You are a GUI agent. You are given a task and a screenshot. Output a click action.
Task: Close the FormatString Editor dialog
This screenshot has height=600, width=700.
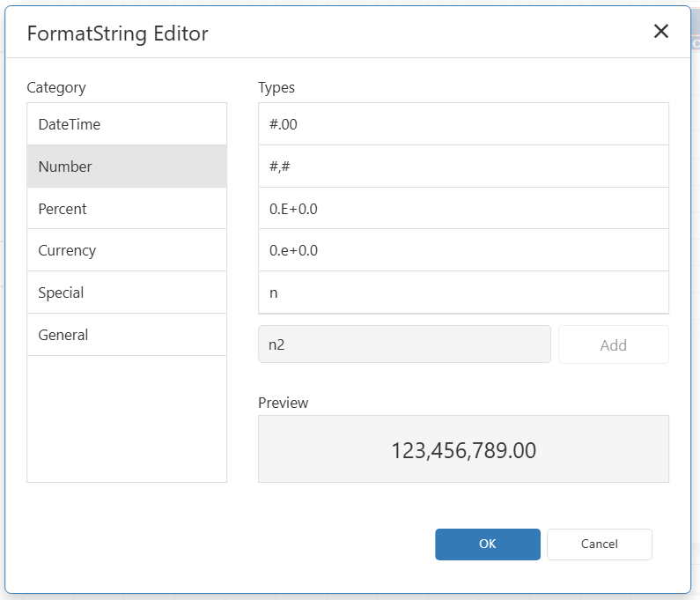point(660,33)
